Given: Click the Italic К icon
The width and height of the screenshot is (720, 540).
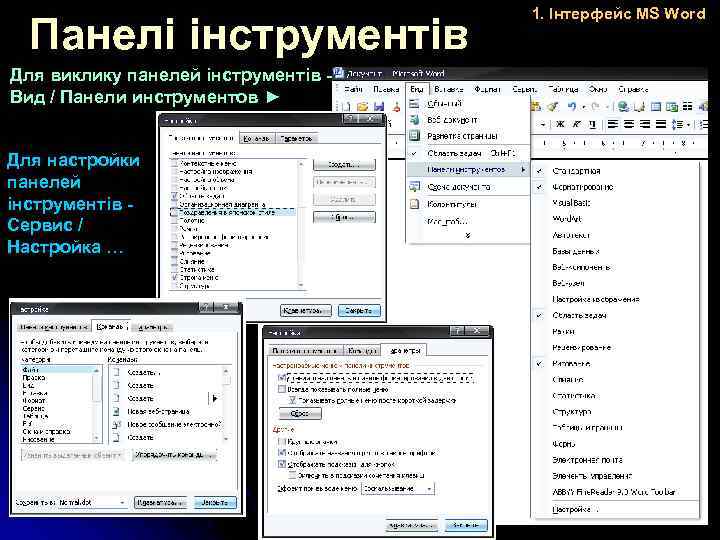Looking at the screenshot, I should (576, 124).
